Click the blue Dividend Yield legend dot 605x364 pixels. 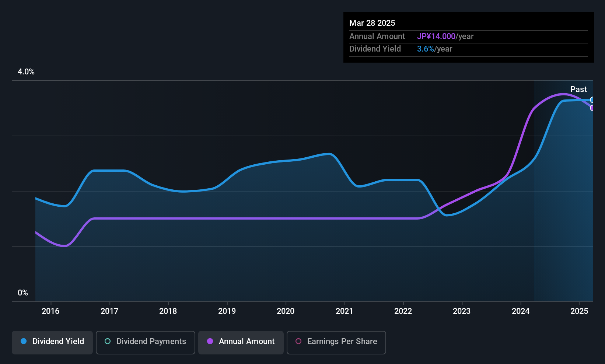(x=24, y=342)
